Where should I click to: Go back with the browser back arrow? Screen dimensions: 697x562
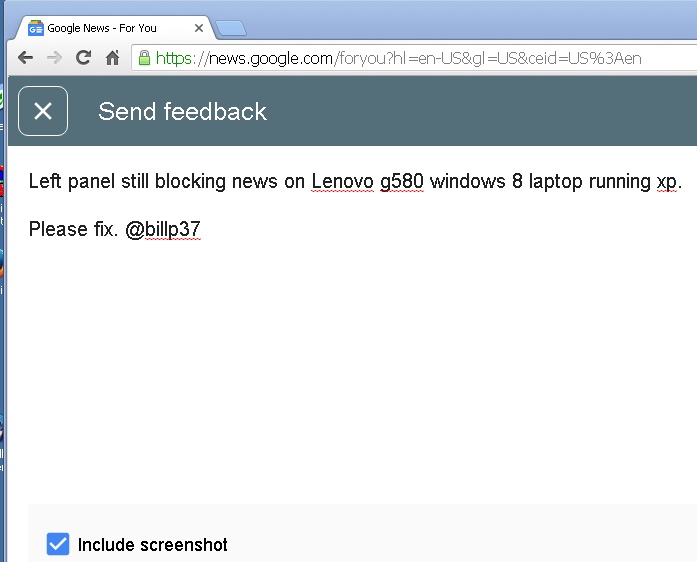26,58
